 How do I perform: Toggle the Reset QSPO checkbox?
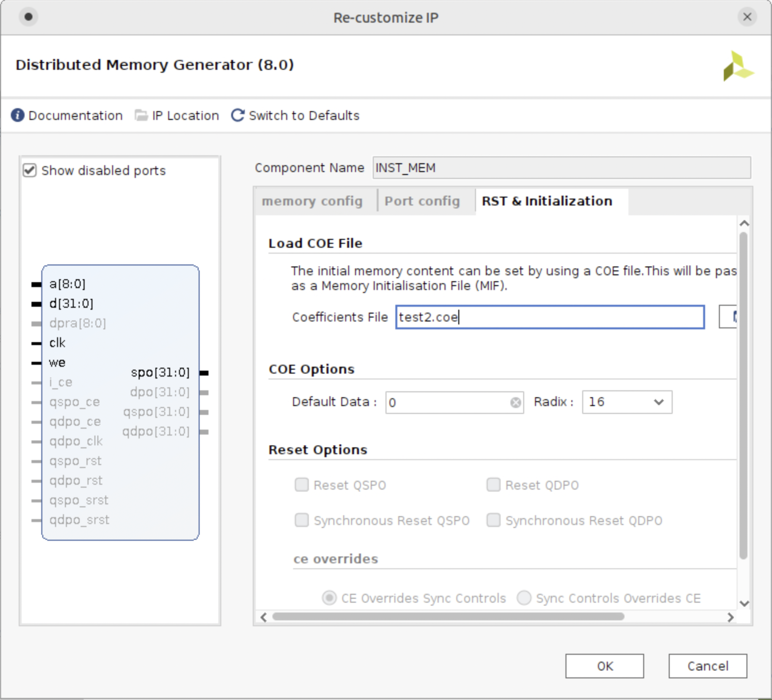301,485
